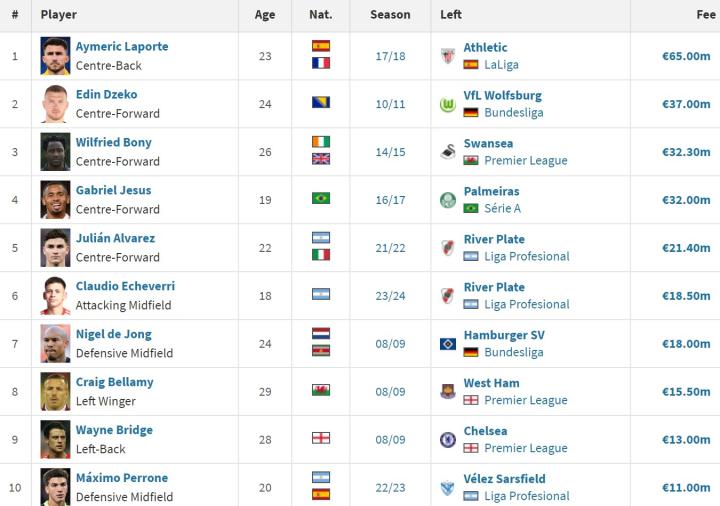Sort table by Fee column header

[705, 15]
